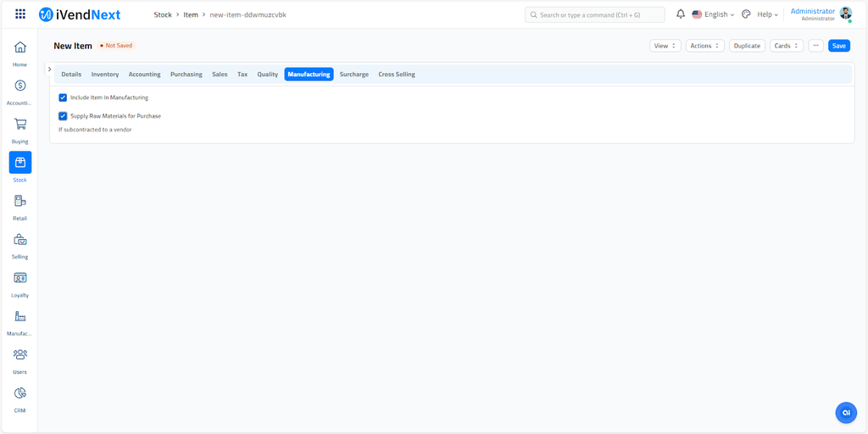The image size is (868, 434).
Task: Open the Actions dropdown menu
Action: tap(704, 46)
